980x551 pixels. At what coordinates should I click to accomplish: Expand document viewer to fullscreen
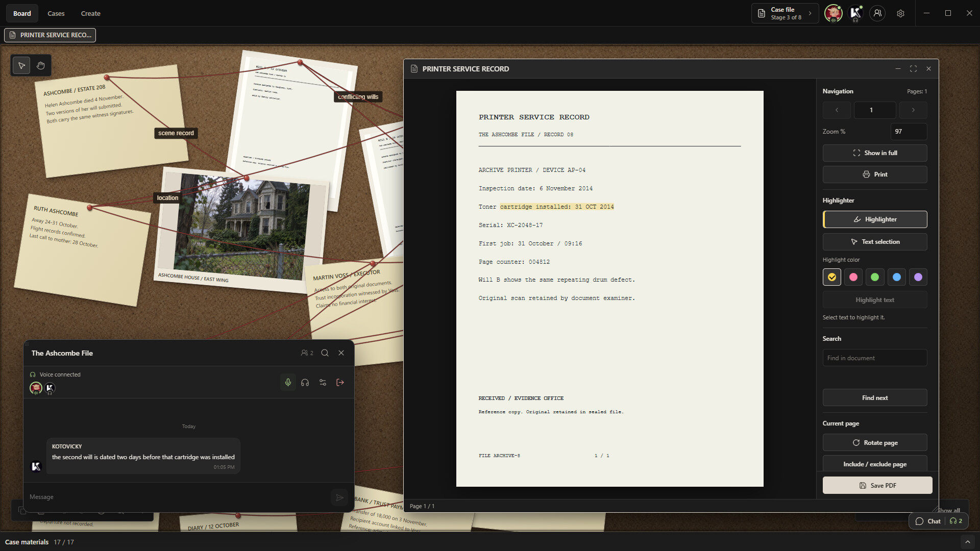[913, 69]
